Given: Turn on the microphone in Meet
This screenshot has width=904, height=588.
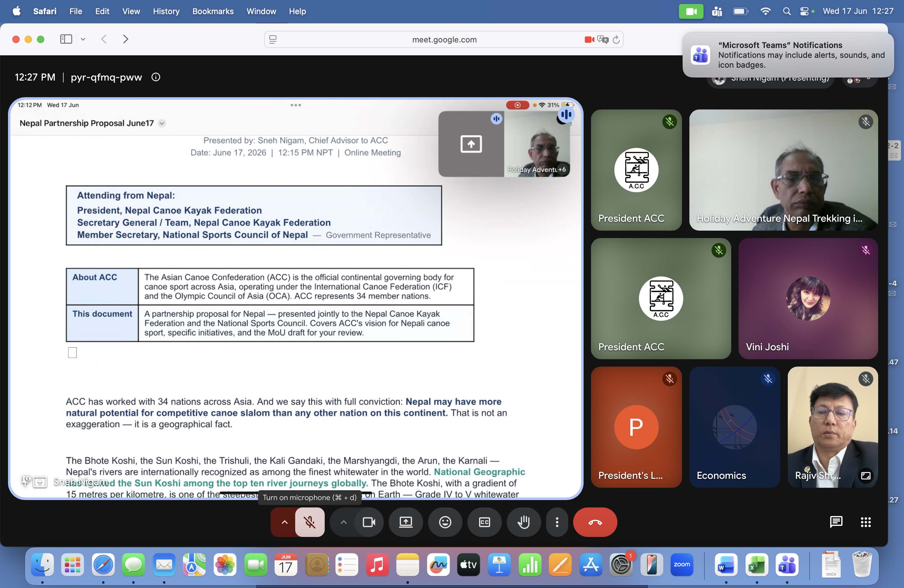Looking at the screenshot, I should (x=310, y=522).
